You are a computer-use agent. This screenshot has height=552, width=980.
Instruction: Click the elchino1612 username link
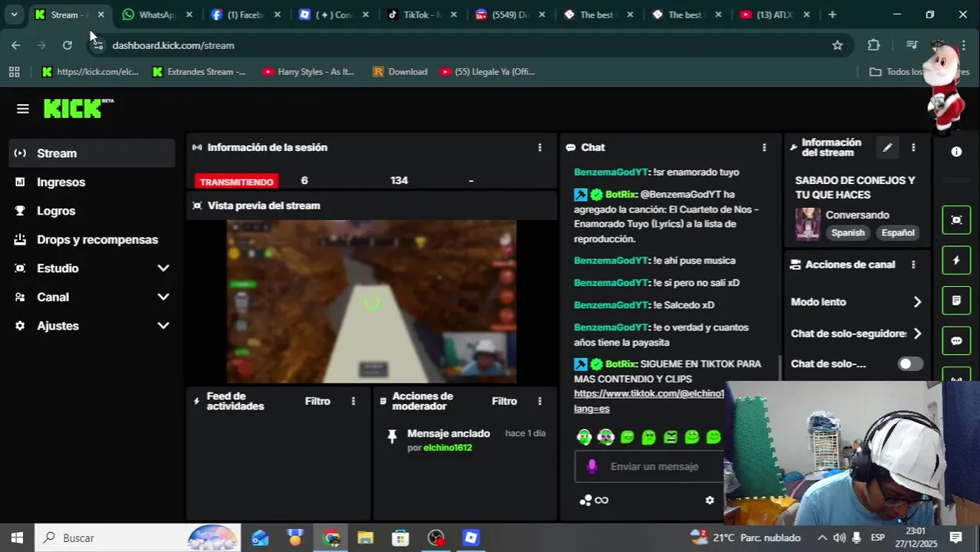[x=448, y=448]
